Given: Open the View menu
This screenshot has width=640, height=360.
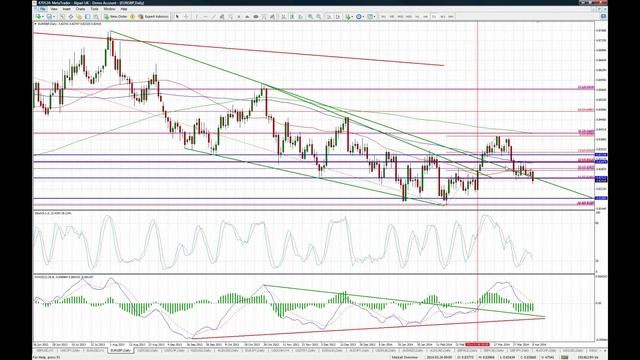Looking at the screenshot, I should [53, 9].
